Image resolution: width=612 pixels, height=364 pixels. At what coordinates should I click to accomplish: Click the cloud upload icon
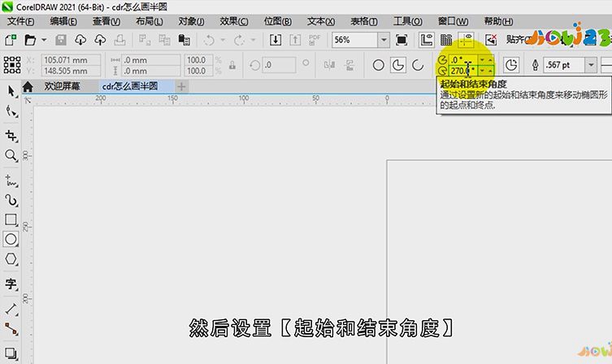(100, 40)
